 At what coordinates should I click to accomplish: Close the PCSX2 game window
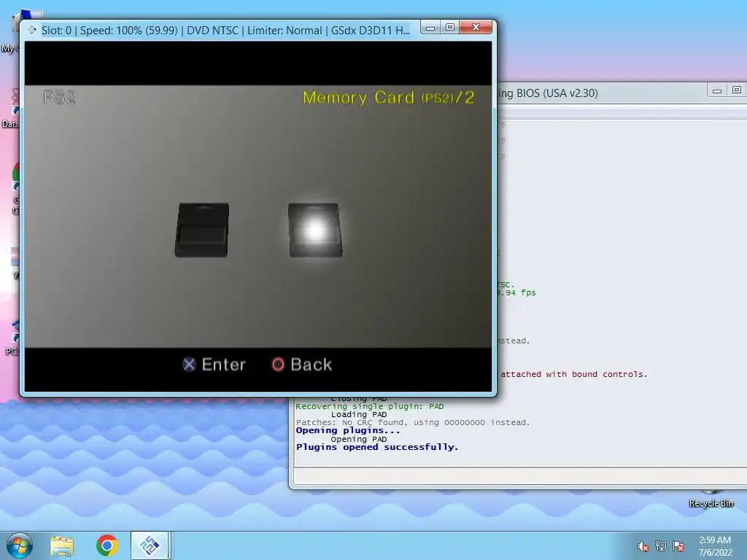476,28
